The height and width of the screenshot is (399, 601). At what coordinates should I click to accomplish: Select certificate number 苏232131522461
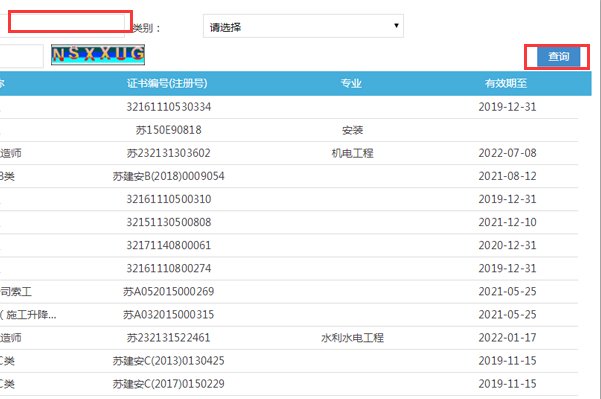pos(169,338)
